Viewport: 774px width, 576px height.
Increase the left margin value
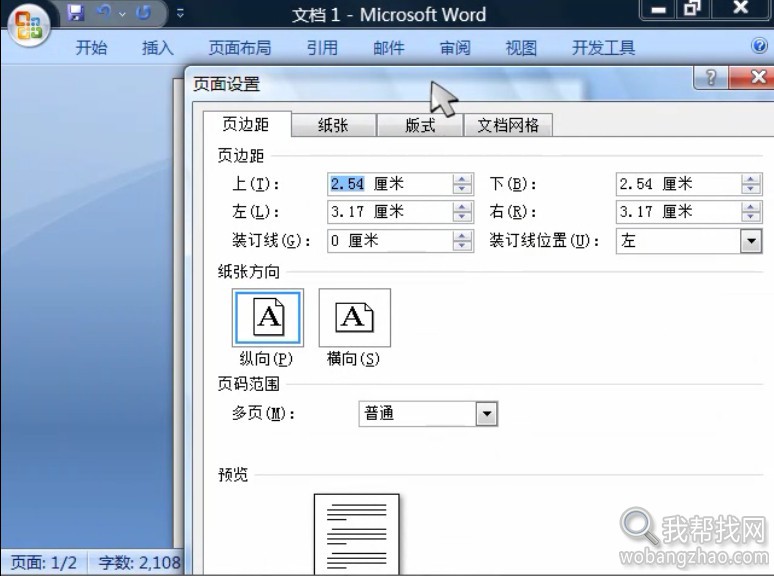[463, 207]
